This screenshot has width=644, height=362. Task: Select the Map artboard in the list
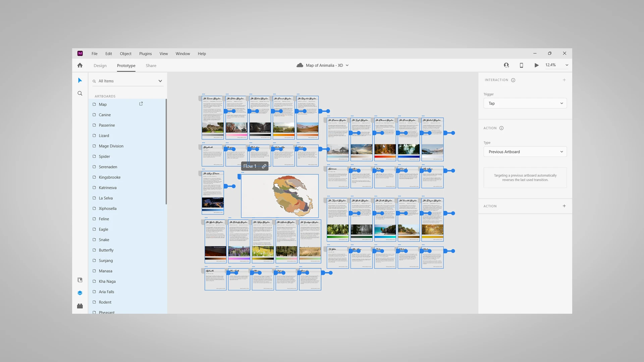pos(102,104)
